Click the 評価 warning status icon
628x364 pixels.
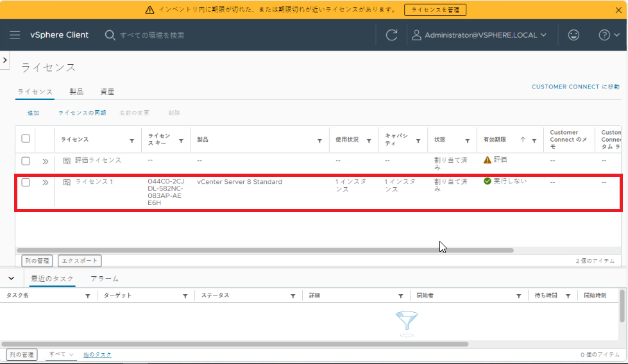(487, 160)
